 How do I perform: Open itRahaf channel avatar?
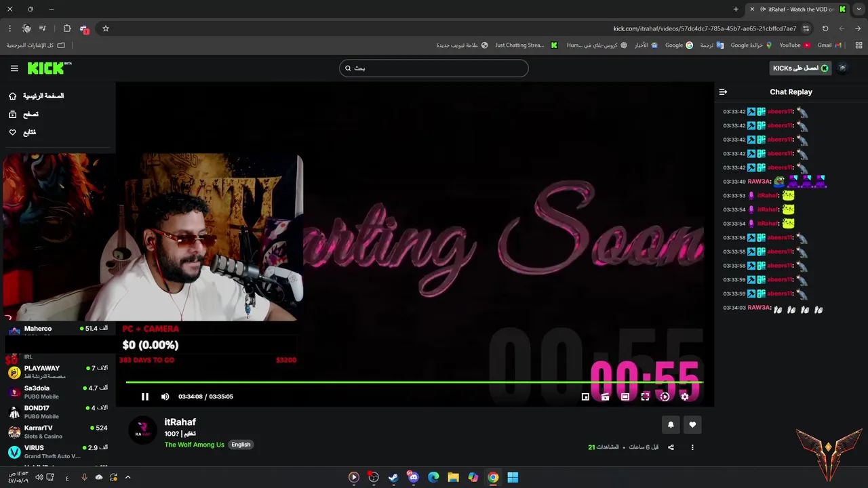pos(142,430)
